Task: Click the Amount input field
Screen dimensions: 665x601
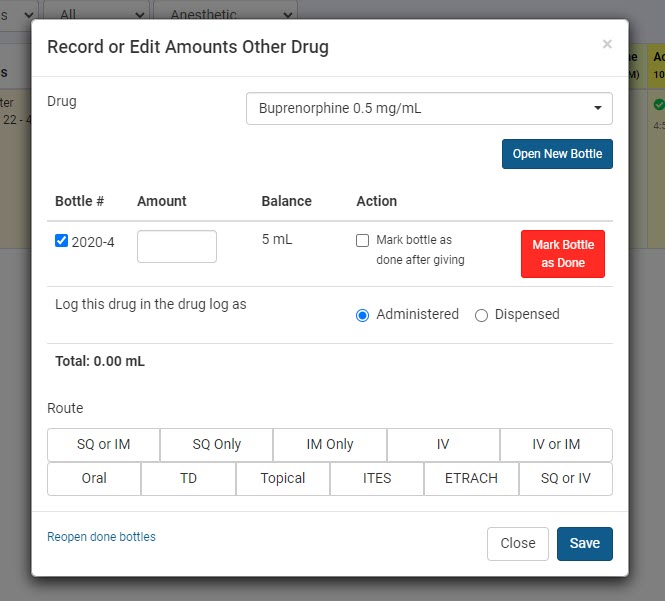Action: (177, 246)
